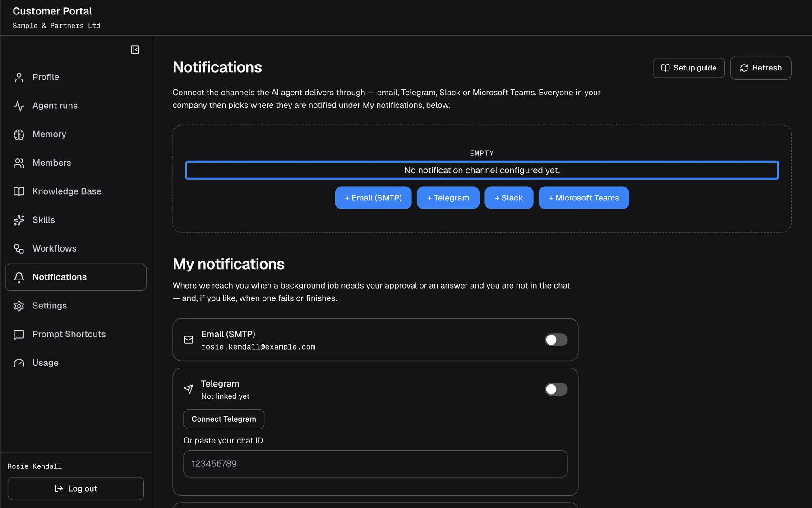Screen dimensions: 812x508
Task: Click the Workflows icon in sidebar
Action: click(19, 249)
